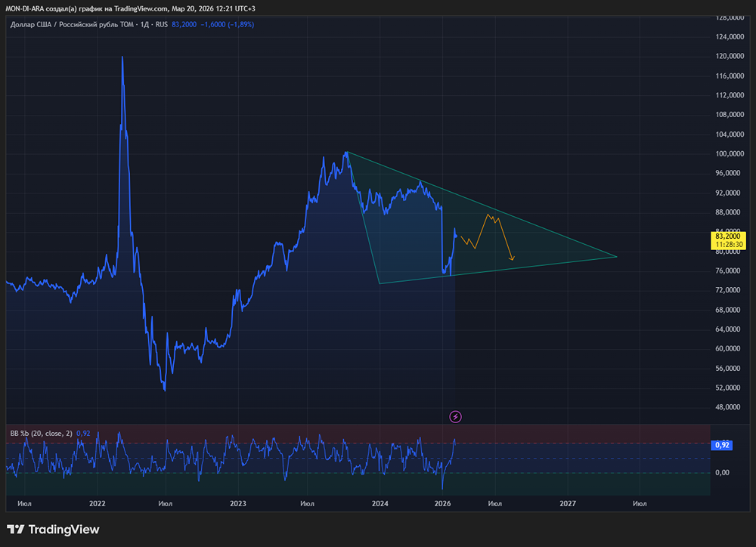This screenshot has width=756, height=547.
Task: Click the orange forecast arrow tip
Action: click(513, 261)
